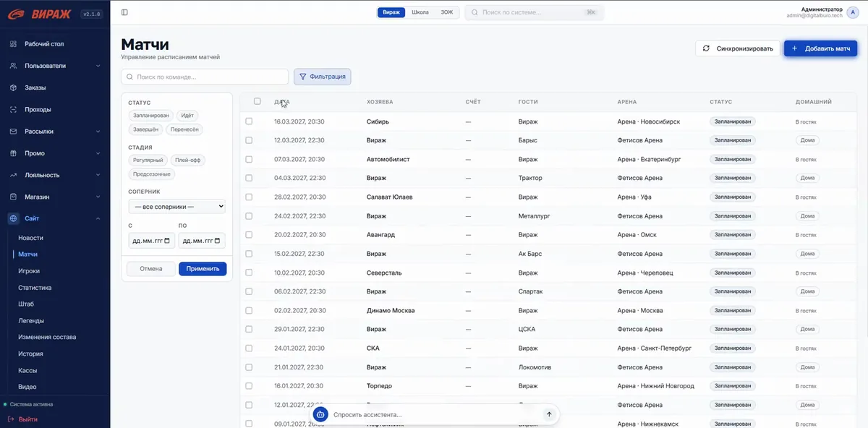Check the 07.03.2027 Автомобилист match row
868x428 pixels.
249,159
